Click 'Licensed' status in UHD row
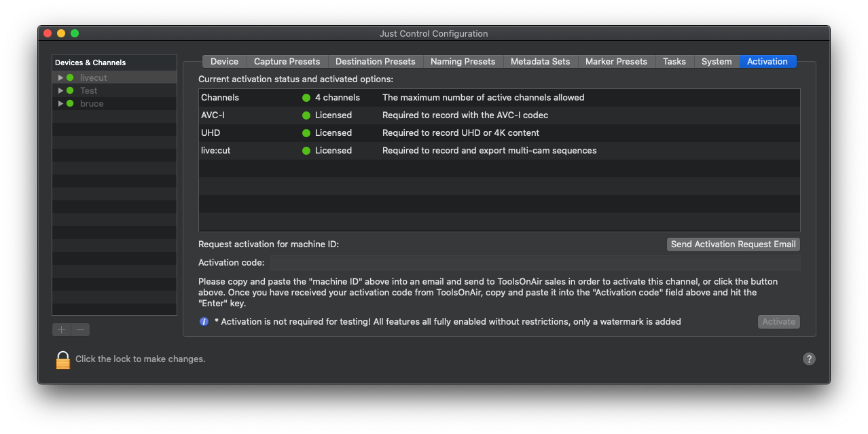Screen dimensions: 868x434 333,132
